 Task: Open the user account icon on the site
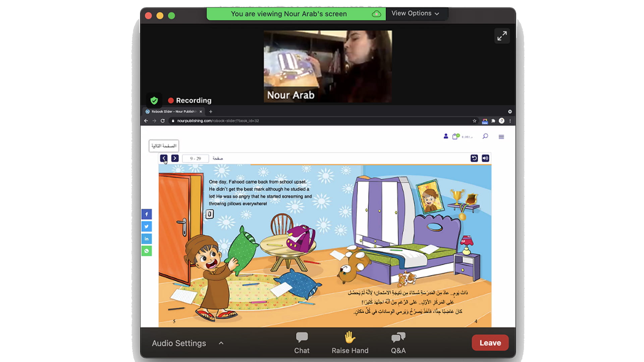coord(446,136)
